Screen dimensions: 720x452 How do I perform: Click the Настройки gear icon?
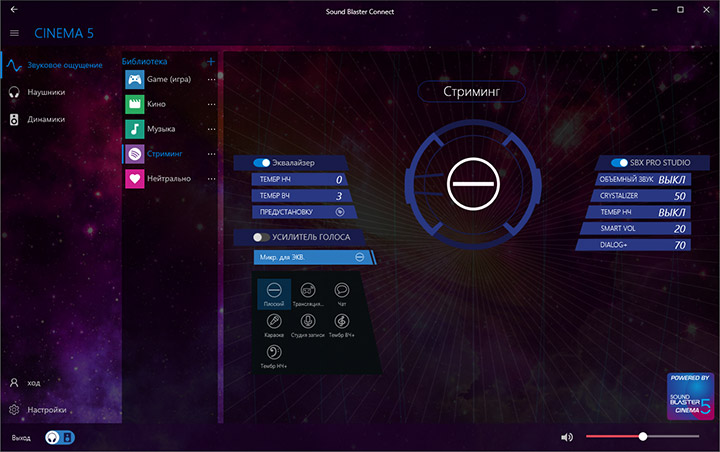pyautogui.click(x=14, y=409)
